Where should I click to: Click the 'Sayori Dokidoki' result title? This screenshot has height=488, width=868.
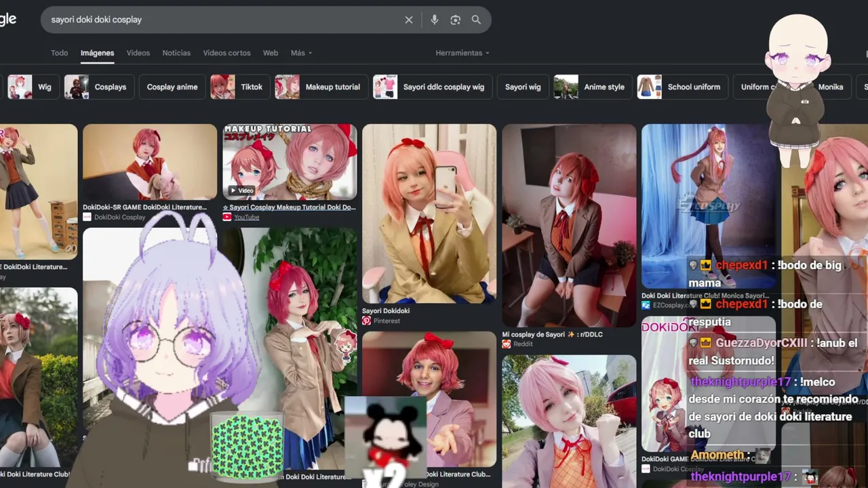point(386,311)
